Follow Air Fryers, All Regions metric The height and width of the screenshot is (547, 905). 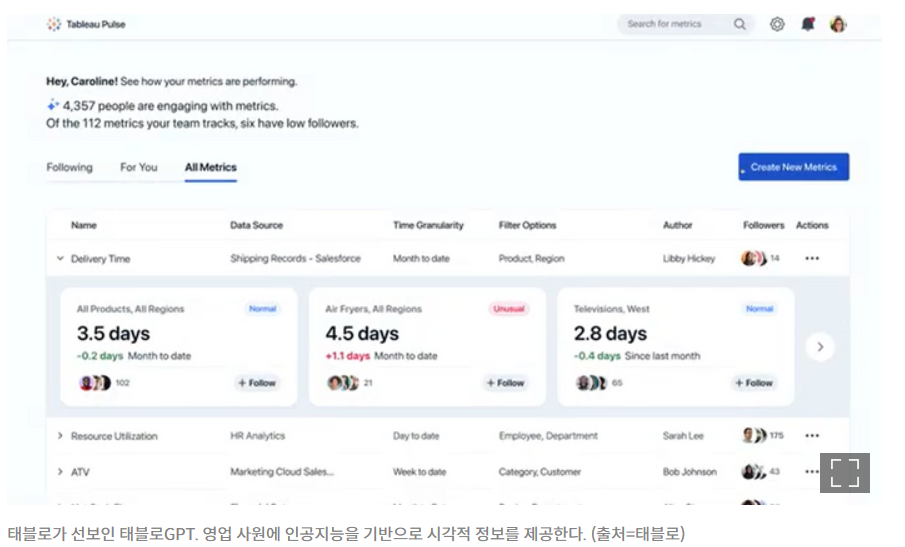pos(505,383)
